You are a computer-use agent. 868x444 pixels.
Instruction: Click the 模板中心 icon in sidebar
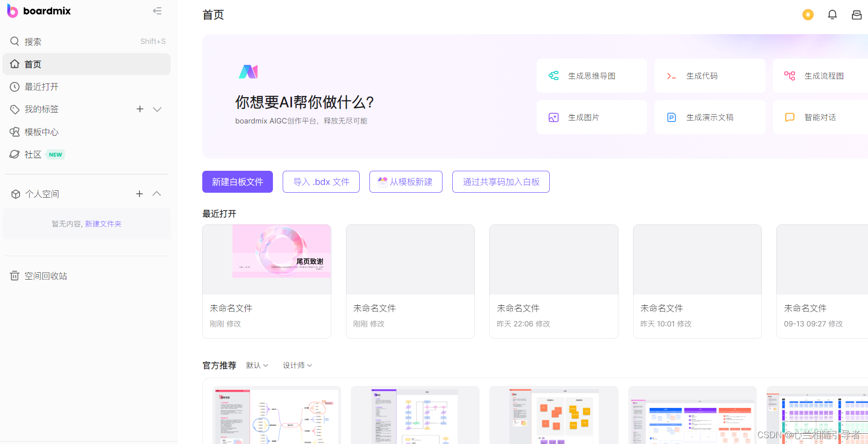click(x=15, y=132)
